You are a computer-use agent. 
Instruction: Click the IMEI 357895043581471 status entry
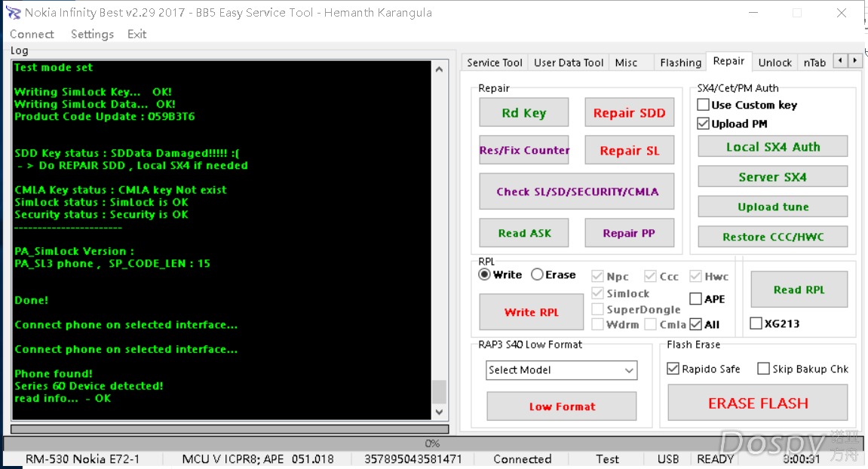[x=413, y=459]
